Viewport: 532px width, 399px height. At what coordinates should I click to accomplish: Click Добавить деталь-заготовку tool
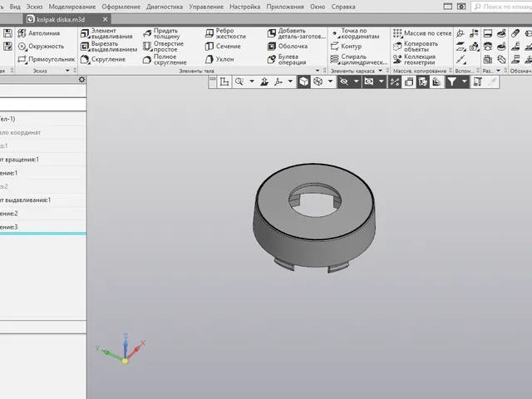pos(297,33)
